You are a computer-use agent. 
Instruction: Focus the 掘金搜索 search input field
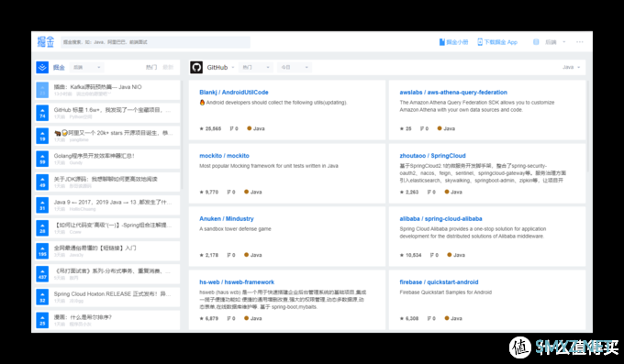[155, 42]
